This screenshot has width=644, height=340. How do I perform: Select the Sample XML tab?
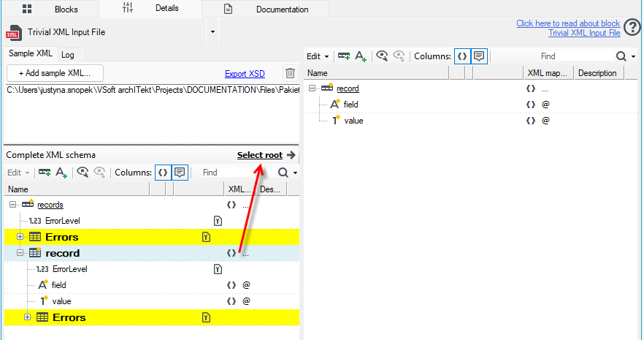coord(31,53)
